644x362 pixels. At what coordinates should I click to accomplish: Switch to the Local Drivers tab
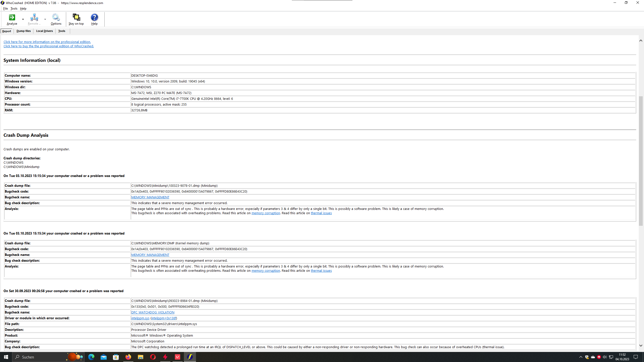click(44, 31)
